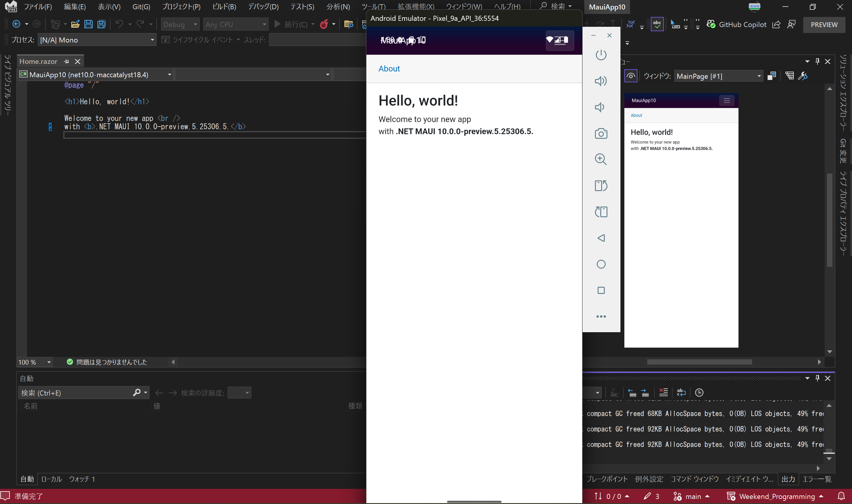Click the emulator Volume Up icon
The width and height of the screenshot is (852, 504).
601,81
